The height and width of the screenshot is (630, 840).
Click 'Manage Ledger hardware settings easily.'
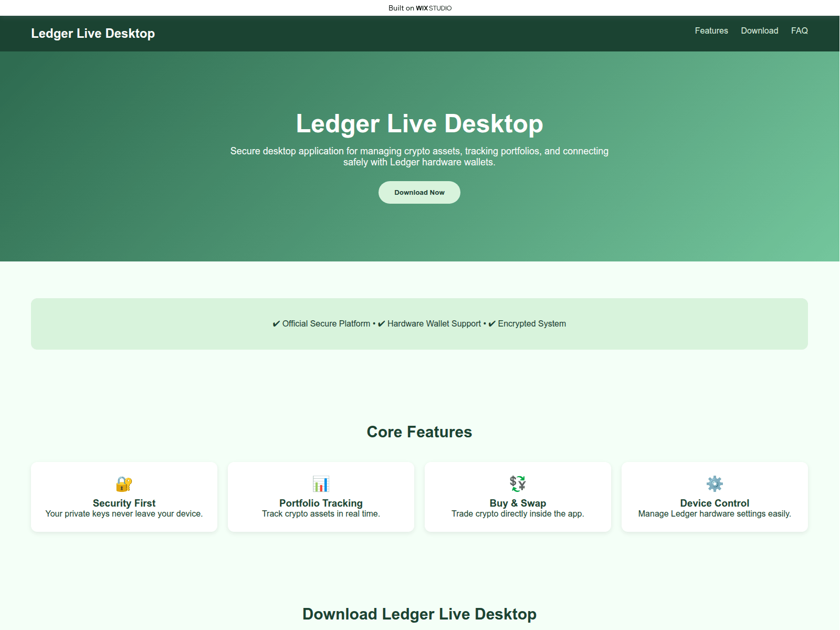(x=715, y=513)
